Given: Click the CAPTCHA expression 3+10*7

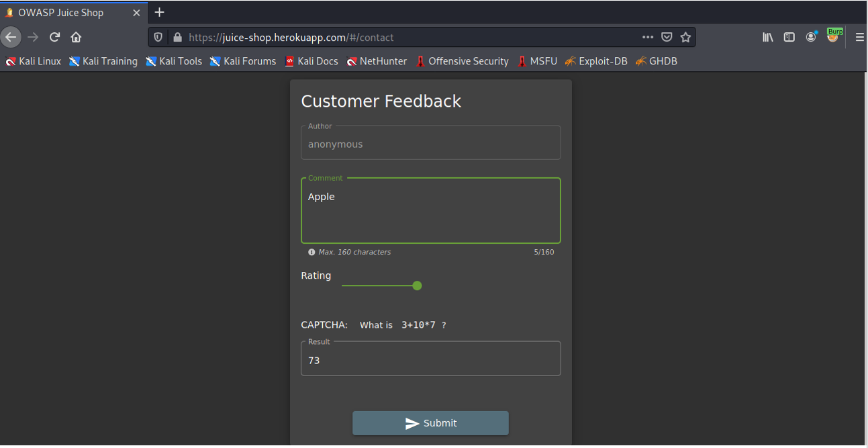Looking at the screenshot, I should 418,325.
